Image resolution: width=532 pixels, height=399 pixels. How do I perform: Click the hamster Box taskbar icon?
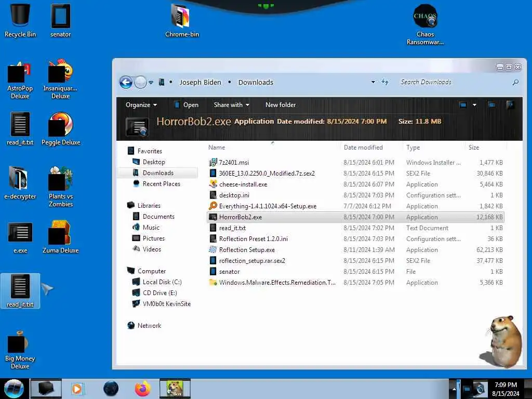(x=175, y=389)
